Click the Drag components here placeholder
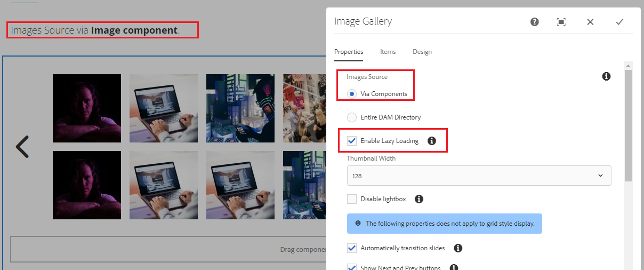Image resolution: width=644 pixels, height=270 pixels. tap(168, 249)
